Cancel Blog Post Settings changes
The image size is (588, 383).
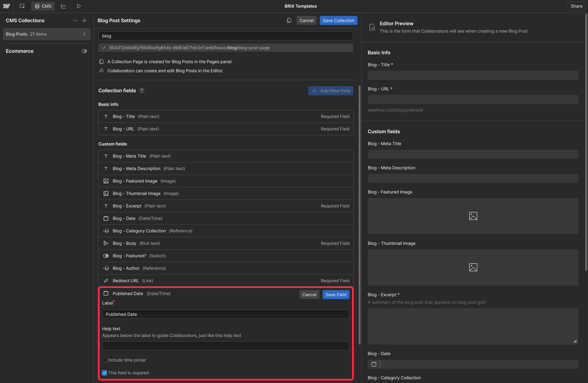click(306, 20)
